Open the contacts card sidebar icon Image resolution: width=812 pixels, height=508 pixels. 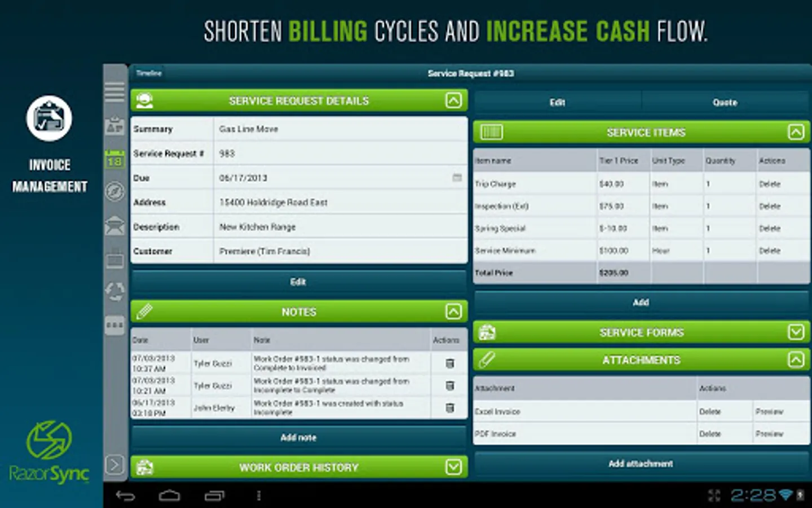coord(114,126)
